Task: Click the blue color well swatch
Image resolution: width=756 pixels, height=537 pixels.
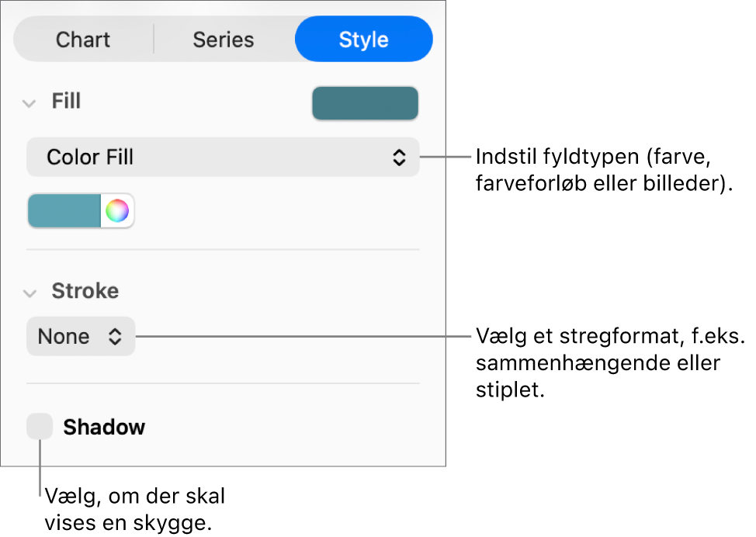Action: pos(64,211)
